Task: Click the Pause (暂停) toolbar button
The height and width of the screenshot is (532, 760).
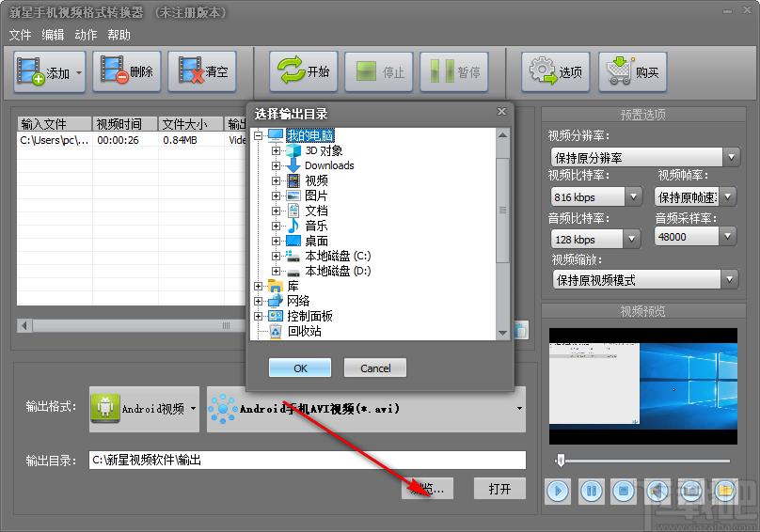Action: click(x=453, y=71)
